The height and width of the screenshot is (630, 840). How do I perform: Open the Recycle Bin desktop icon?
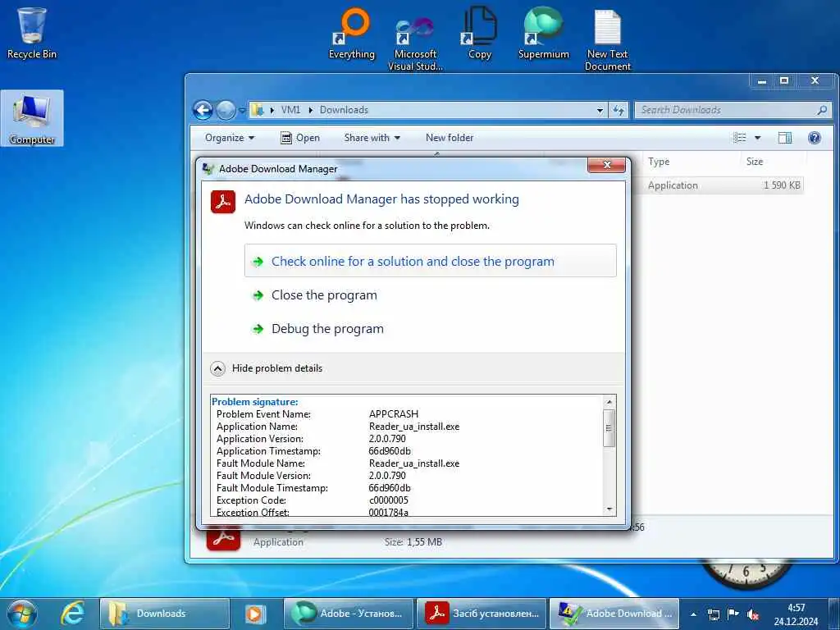(x=32, y=33)
